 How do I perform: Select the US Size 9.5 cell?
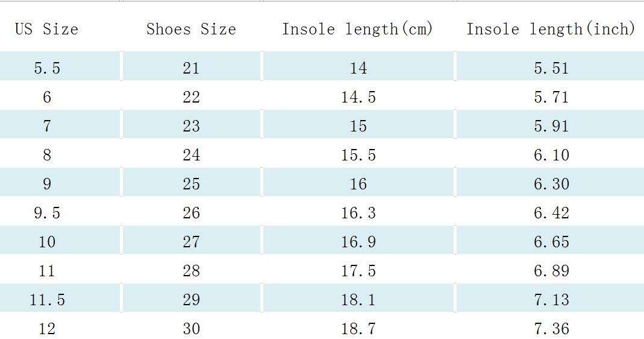pos(47,213)
